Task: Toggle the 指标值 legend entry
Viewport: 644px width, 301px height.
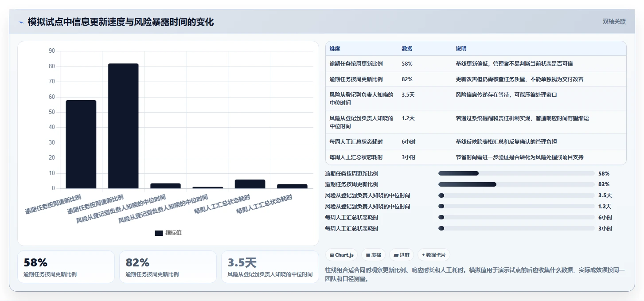Action: [x=168, y=233]
